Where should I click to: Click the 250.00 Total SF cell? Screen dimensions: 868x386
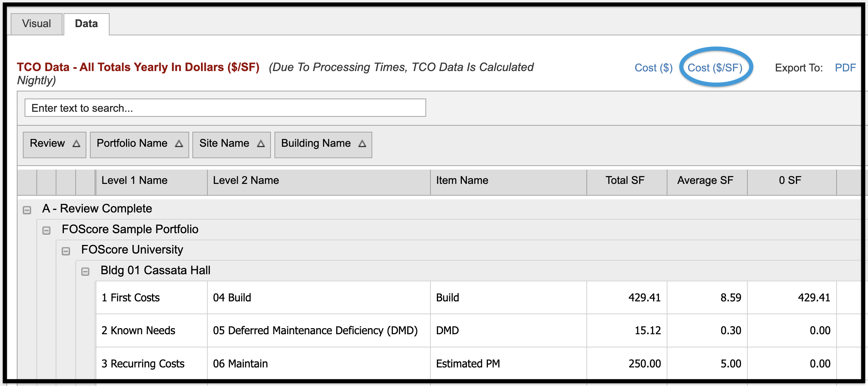point(627,364)
